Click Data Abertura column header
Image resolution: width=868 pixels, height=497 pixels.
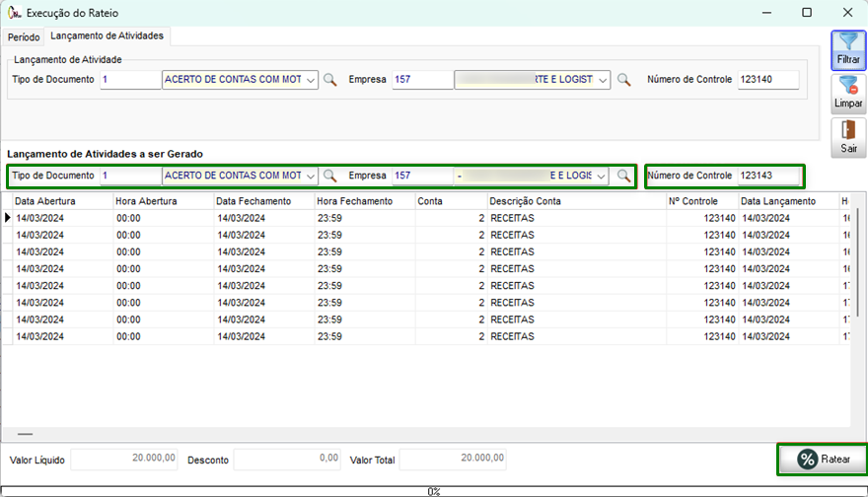tap(63, 201)
